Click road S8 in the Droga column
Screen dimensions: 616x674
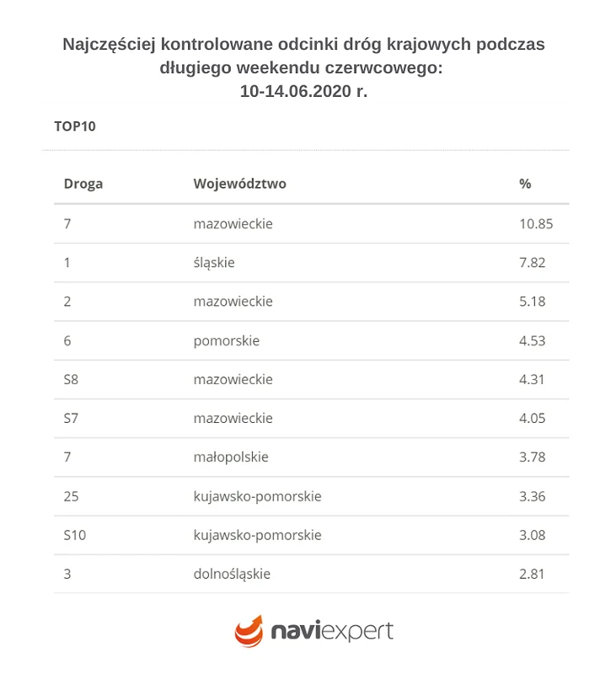click(x=72, y=379)
